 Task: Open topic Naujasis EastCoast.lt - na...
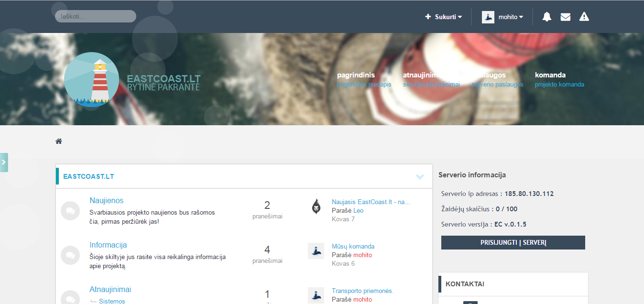(371, 202)
